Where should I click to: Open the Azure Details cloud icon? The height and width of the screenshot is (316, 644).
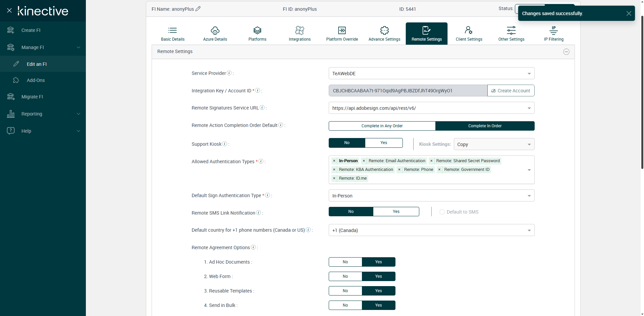pos(215,31)
